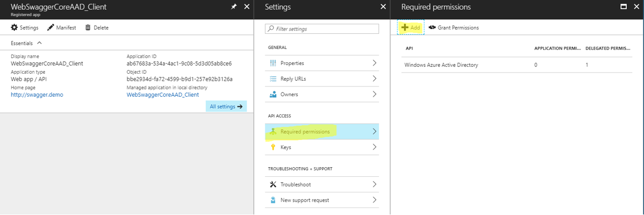Click the yellow Keys icon
Image resolution: width=644 pixels, height=215 pixels.
[x=273, y=147]
